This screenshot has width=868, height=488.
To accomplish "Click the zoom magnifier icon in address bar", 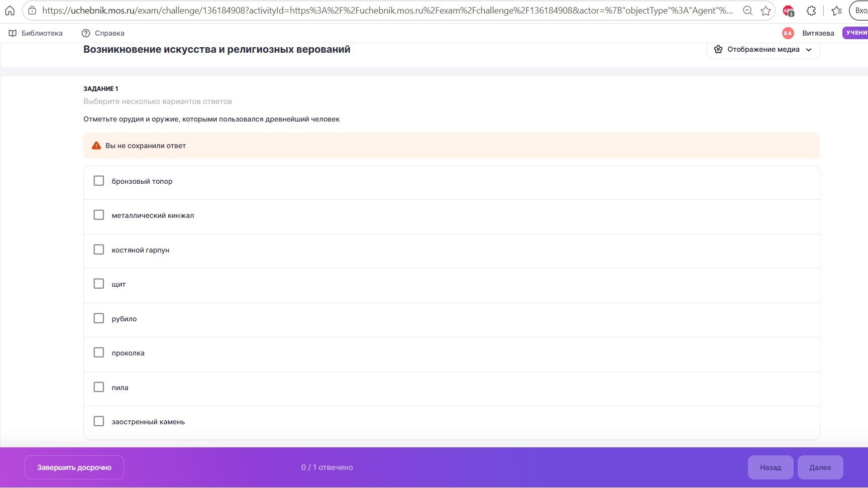I will coord(747,11).
